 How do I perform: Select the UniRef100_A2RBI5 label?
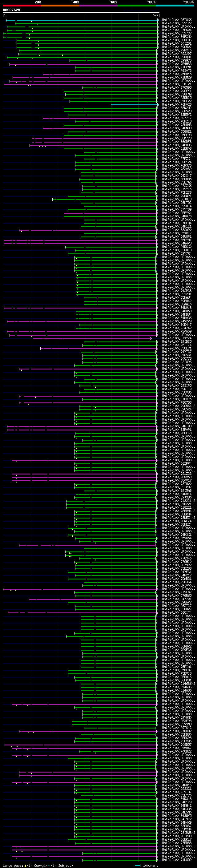click(x=177, y=98)
